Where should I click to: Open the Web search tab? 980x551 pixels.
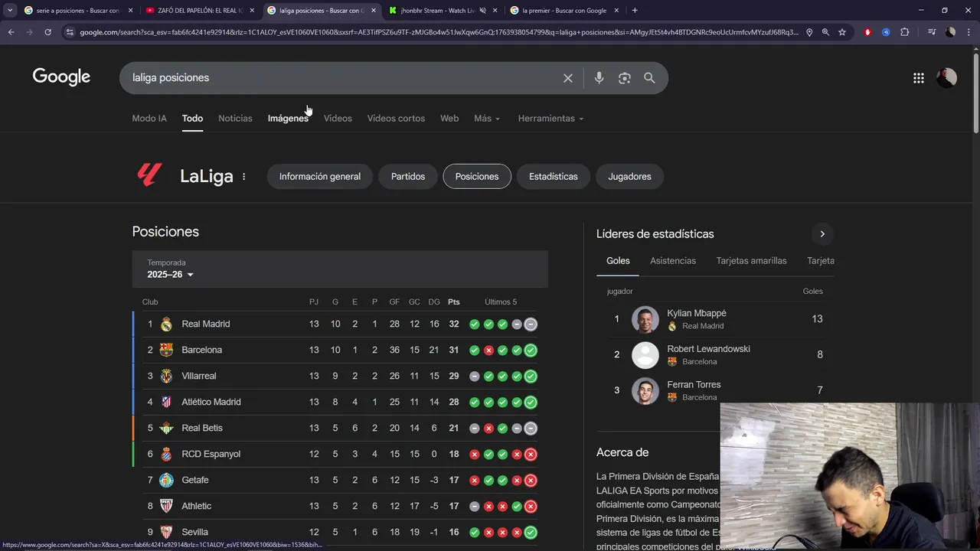click(x=449, y=119)
